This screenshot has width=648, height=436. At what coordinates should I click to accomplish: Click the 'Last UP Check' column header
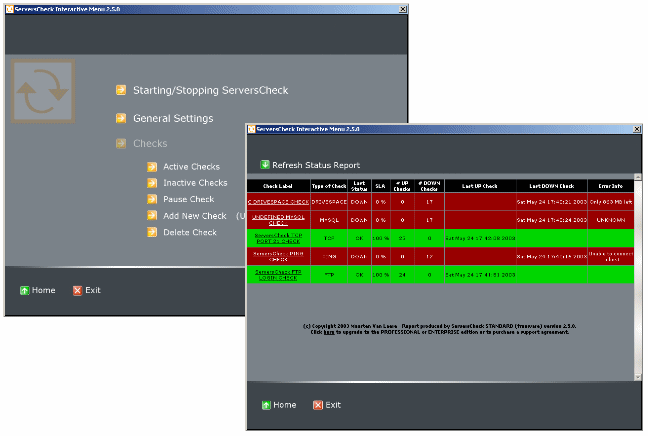point(480,186)
